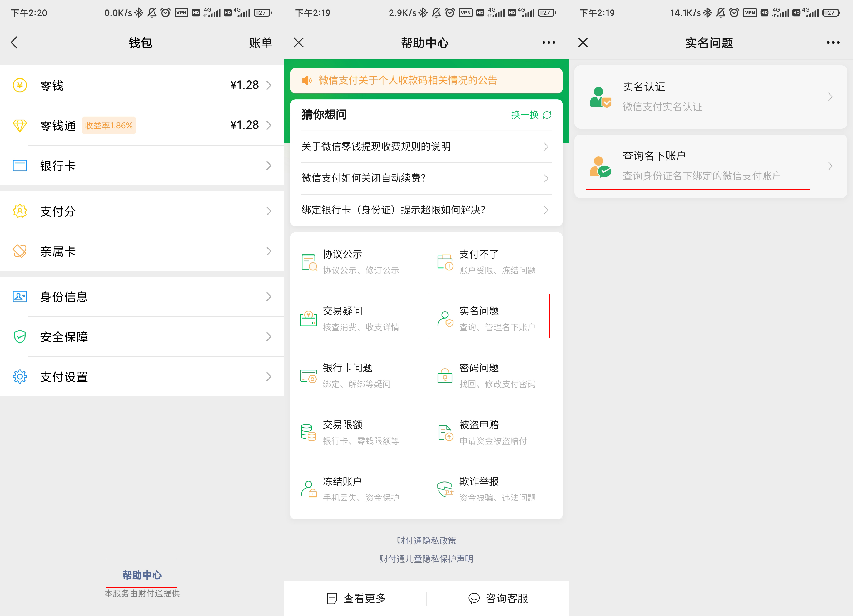
Task: Click the 欺诈举报 shield icon
Action: (x=445, y=489)
